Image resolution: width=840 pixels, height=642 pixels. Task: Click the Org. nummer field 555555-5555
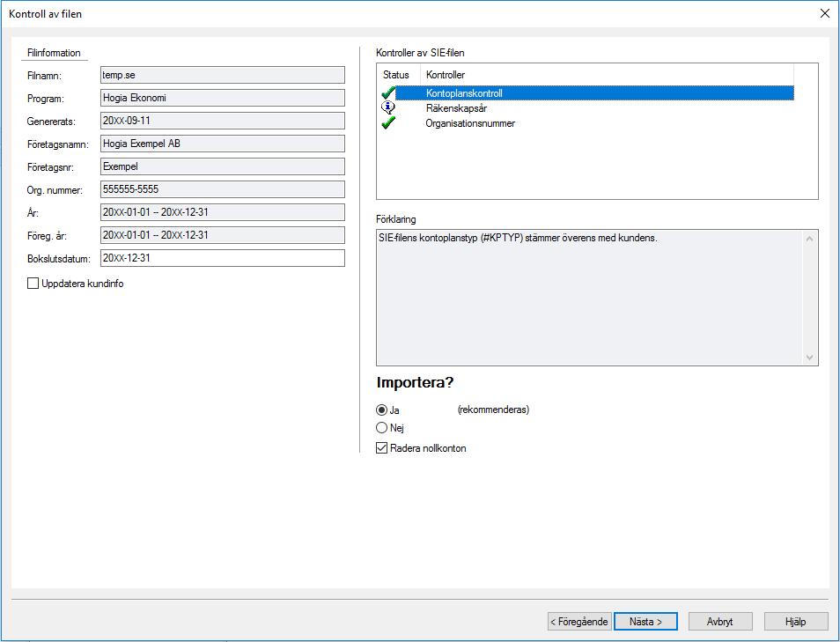point(223,189)
